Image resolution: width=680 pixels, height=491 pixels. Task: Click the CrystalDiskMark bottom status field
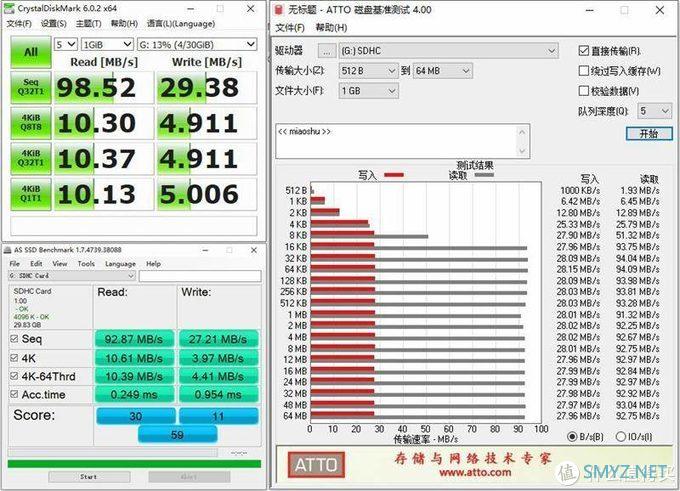[134, 226]
